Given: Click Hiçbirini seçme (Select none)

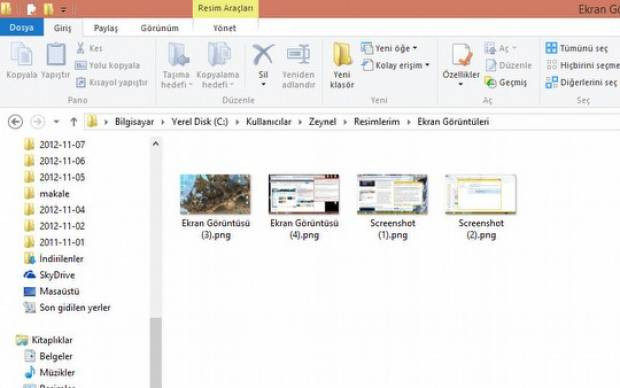Looking at the screenshot, I should tap(583, 65).
